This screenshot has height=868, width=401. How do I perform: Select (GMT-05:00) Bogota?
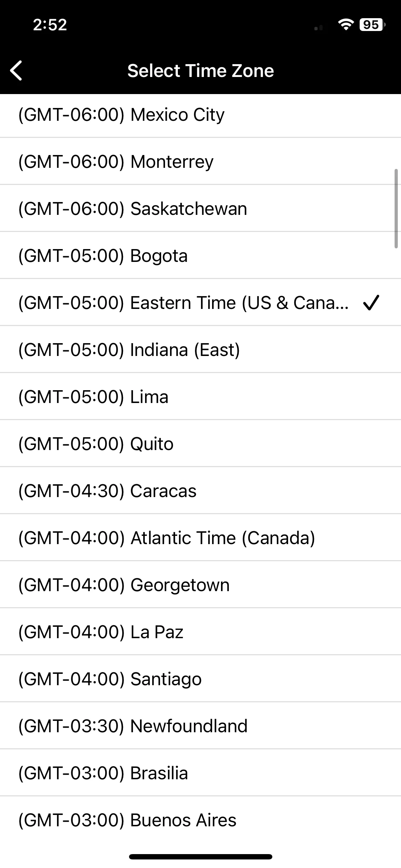(200, 255)
